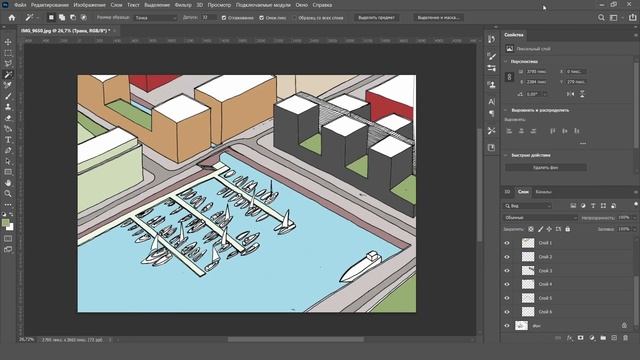Click the Выделить предмет button
This screenshot has width=640, height=360.
tap(376, 18)
